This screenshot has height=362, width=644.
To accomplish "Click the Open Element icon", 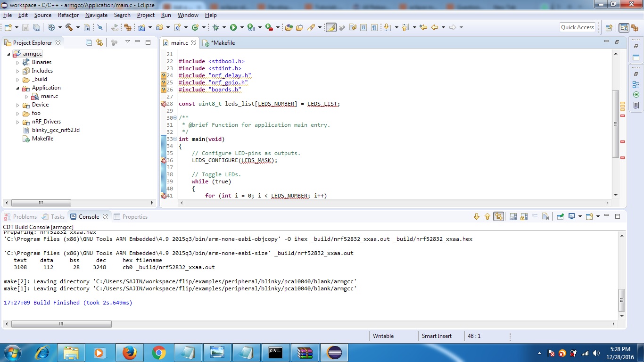I will tap(289, 27).
